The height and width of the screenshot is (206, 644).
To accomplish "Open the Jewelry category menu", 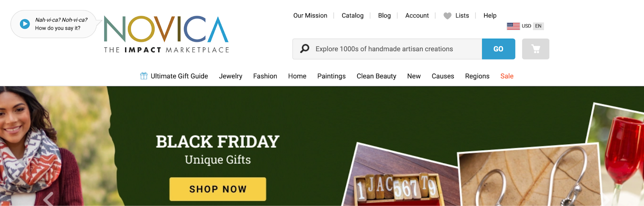I will (x=231, y=76).
